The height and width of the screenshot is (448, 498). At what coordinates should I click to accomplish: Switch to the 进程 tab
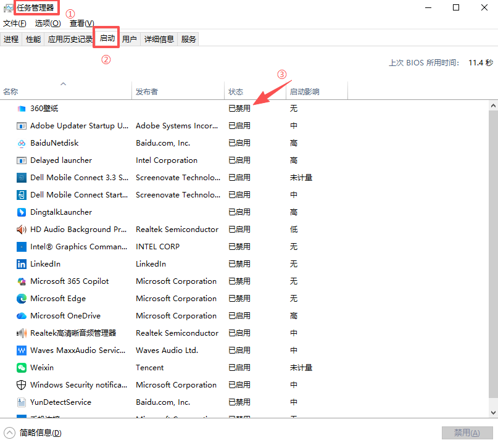pyautogui.click(x=11, y=39)
